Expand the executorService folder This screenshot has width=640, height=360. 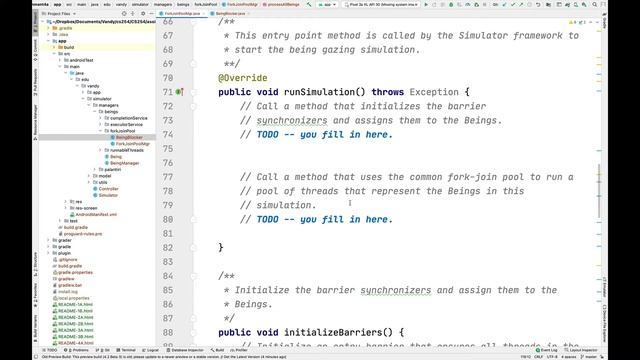[x=100, y=124]
